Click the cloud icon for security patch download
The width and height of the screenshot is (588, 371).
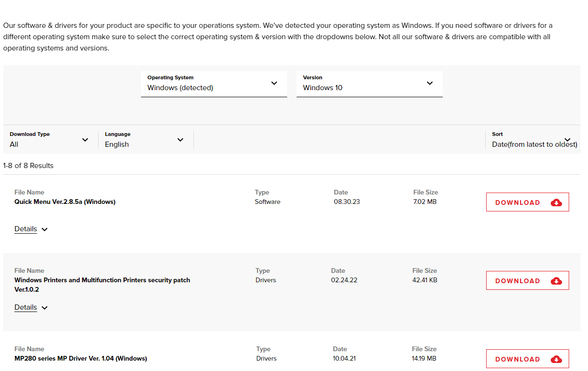[x=556, y=281]
